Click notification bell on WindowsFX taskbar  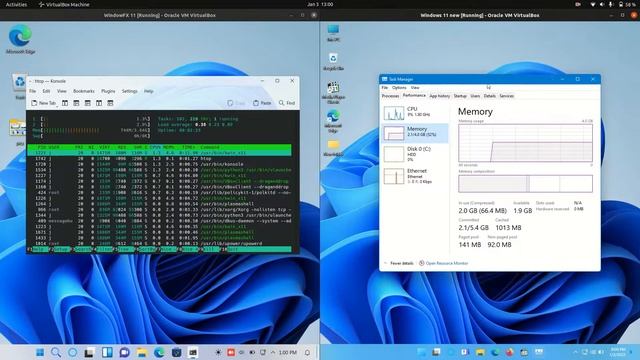coord(307,352)
